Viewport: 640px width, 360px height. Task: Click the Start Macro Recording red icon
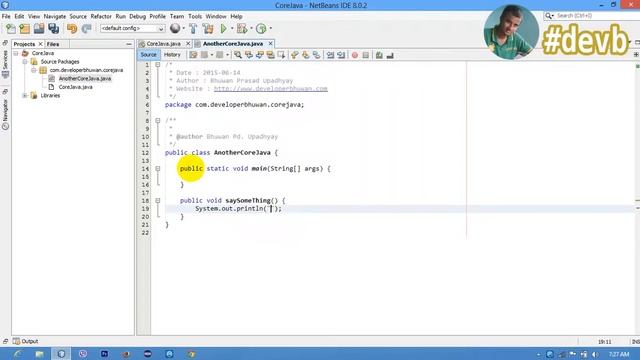[x=355, y=55]
